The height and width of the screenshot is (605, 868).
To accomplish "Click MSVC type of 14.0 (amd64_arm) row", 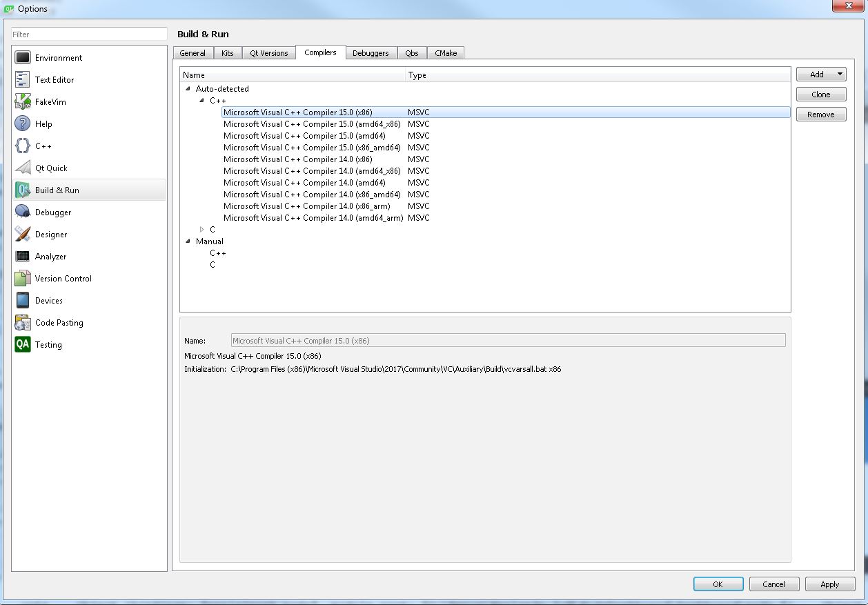I will 419,218.
